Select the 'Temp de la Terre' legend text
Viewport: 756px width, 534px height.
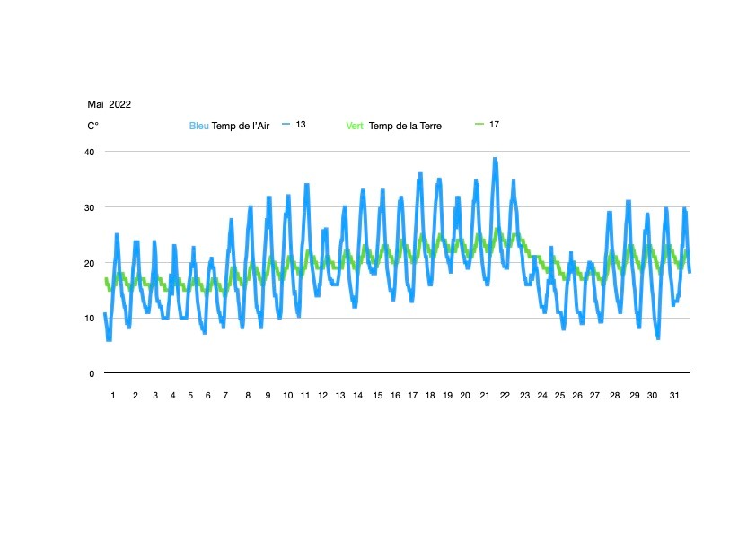pyautogui.click(x=405, y=126)
